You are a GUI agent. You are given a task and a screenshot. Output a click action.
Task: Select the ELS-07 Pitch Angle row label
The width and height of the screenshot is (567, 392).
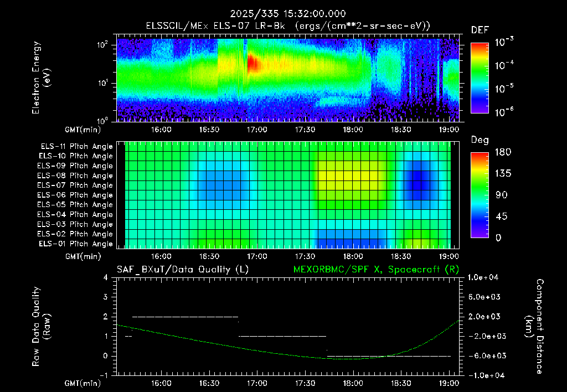[x=75, y=185]
